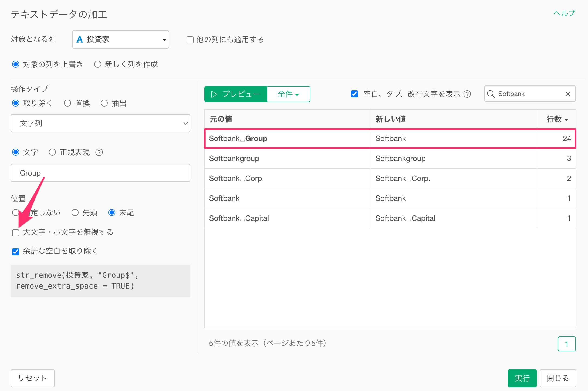Viewport: 588px width, 391px height.
Task: Select the 正規表現 radio button
Action: [52, 152]
